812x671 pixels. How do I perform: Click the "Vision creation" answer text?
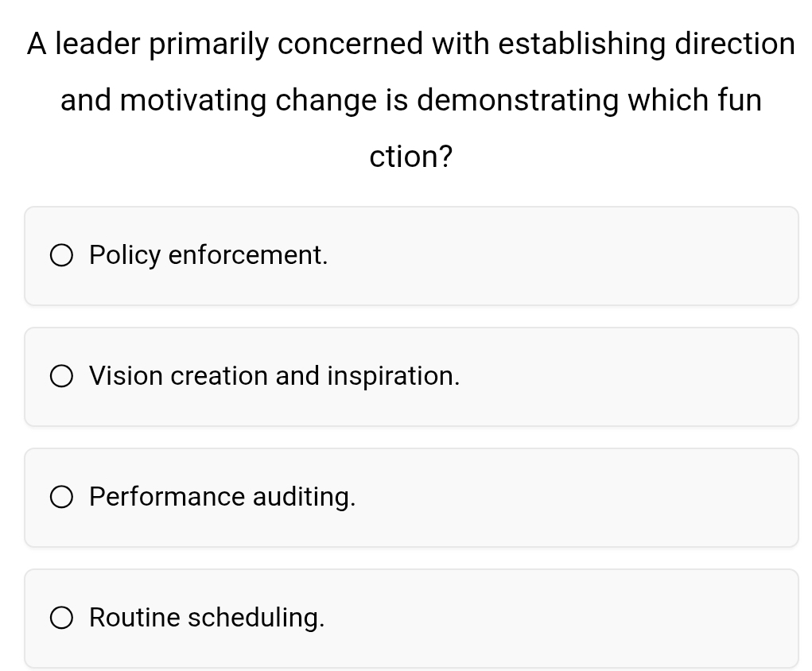pos(180,376)
